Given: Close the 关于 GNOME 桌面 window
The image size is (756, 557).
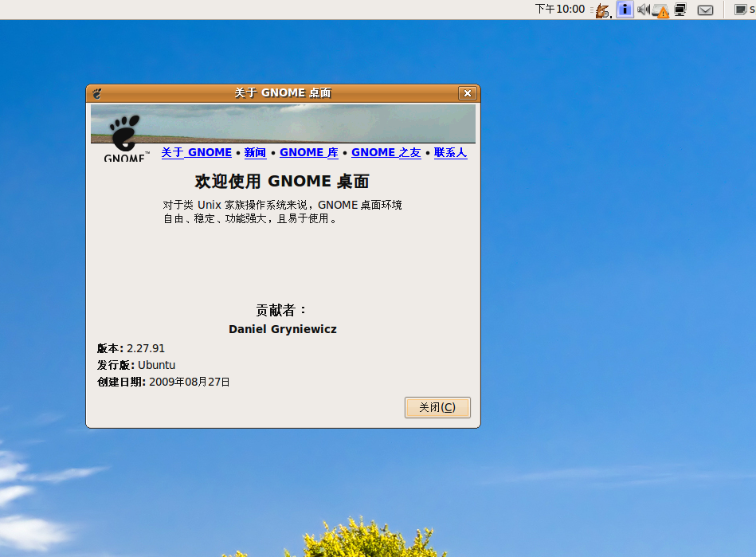Looking at the screenshot, I should [x=467, y=93].
